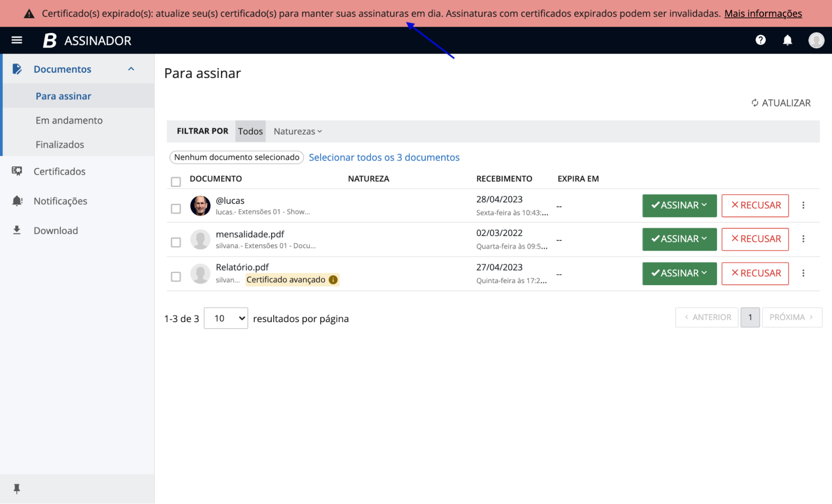This screenshot has height=504, width=832.
Task: Click the Notificações sidebar icon
Action: pyautogui.click(x=16, y=200)
